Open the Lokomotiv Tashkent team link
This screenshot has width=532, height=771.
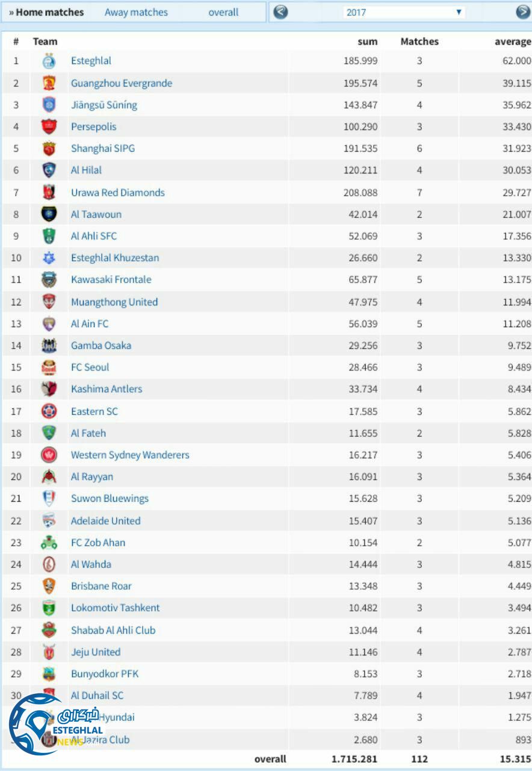[115, 608]
